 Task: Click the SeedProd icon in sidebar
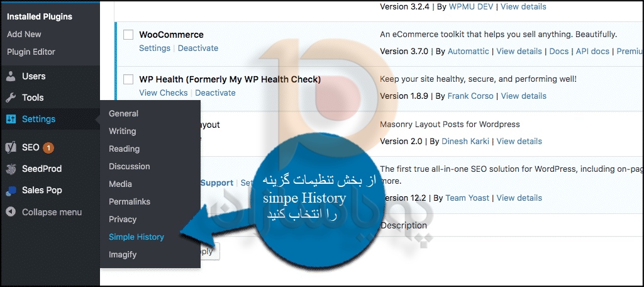point(11,169)
